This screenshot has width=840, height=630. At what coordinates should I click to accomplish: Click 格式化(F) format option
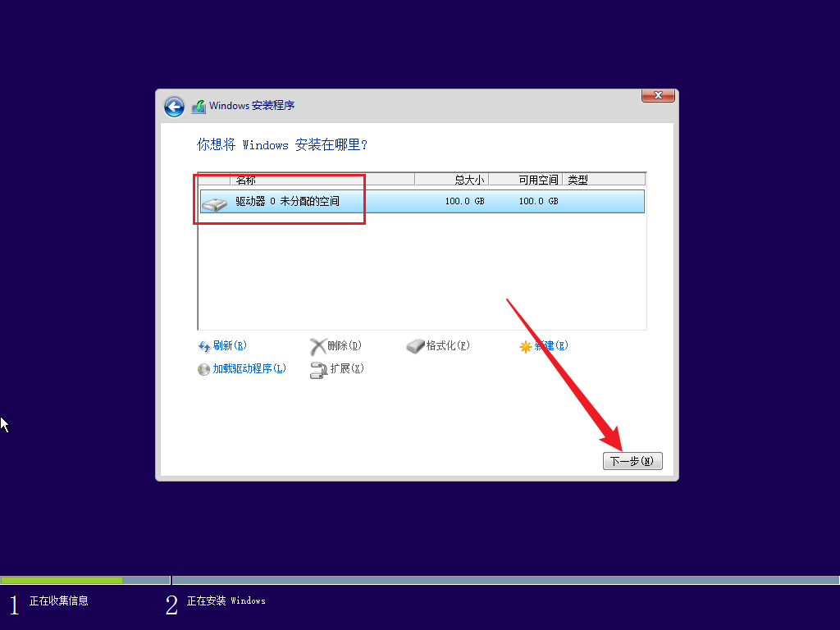[x=448, y=345]
